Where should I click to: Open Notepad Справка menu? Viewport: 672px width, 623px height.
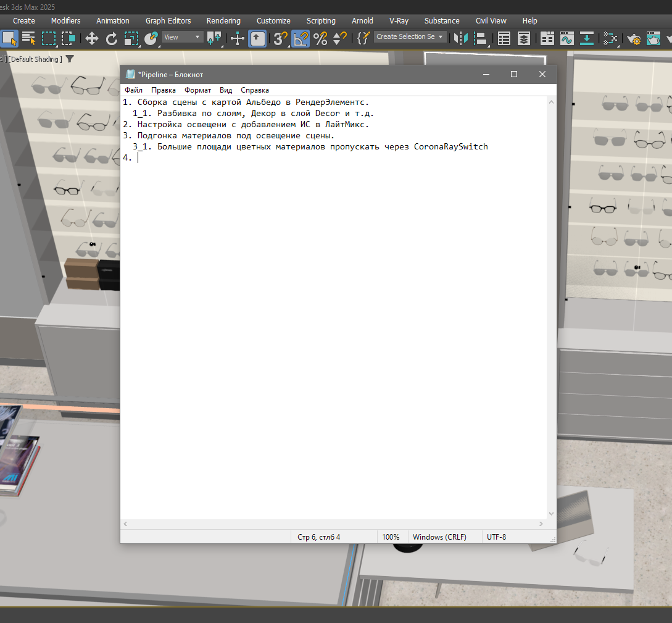255,90
